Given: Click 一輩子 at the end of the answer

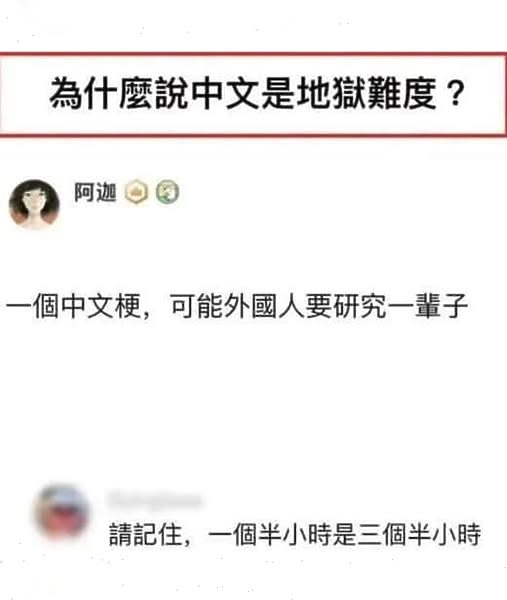Looking at the screenshot, I should pyautogui.click(x=428, y=306).
